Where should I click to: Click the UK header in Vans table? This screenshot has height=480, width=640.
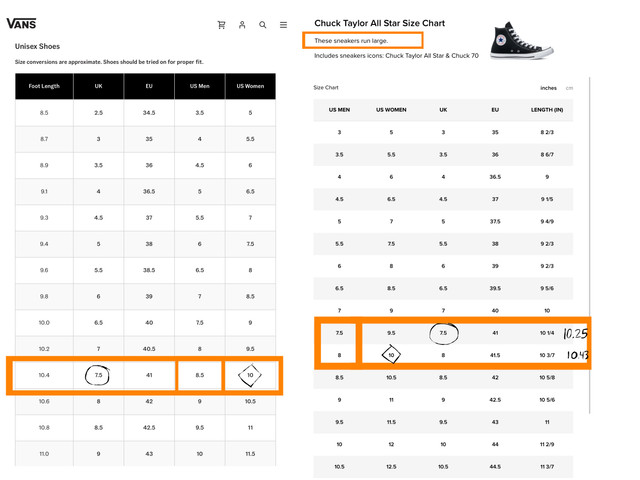98,86
